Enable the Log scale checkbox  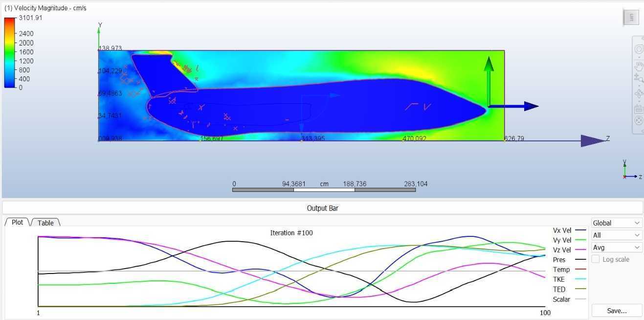click(596, 259)
